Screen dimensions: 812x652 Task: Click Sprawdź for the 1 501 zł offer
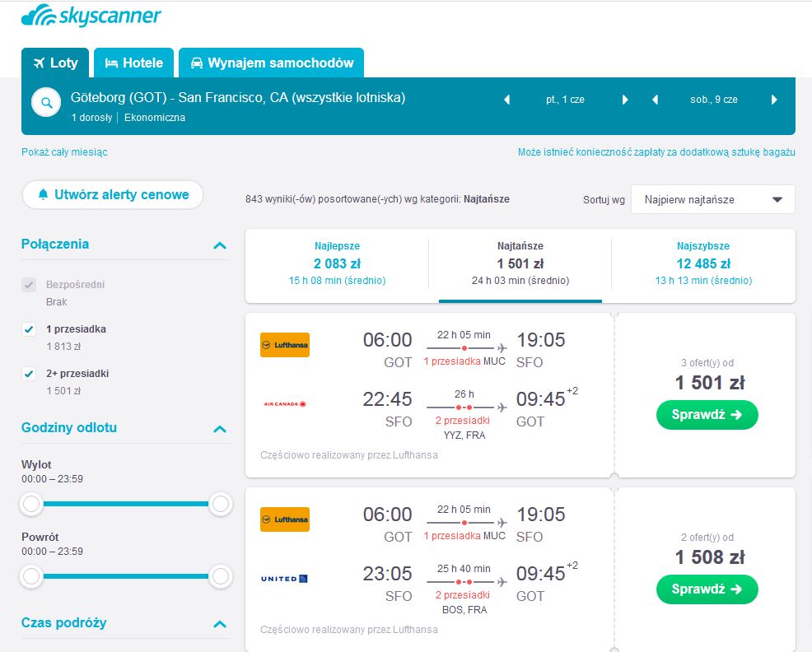coord(707,415)
